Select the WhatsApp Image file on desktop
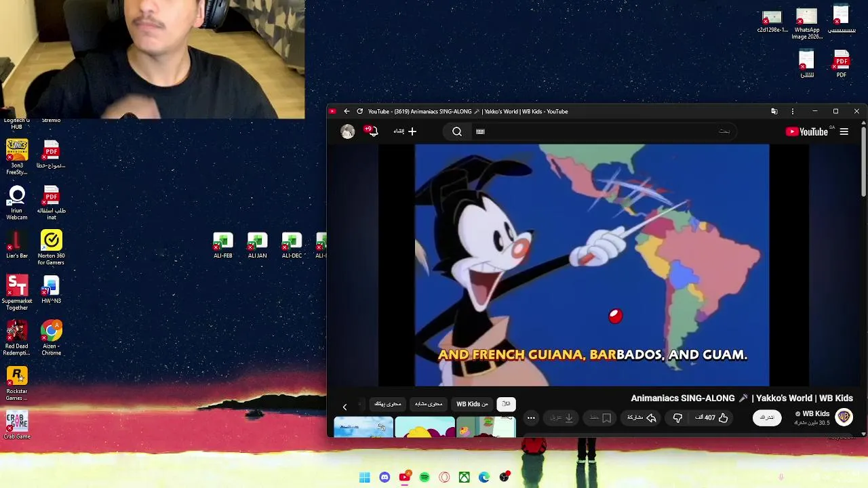 coord(807,24)
